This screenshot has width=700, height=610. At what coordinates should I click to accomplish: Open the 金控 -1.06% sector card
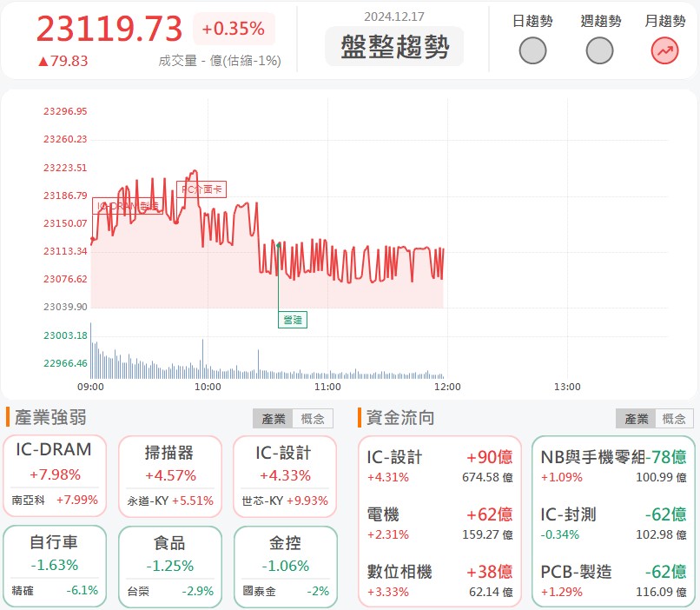coord(285,567)
